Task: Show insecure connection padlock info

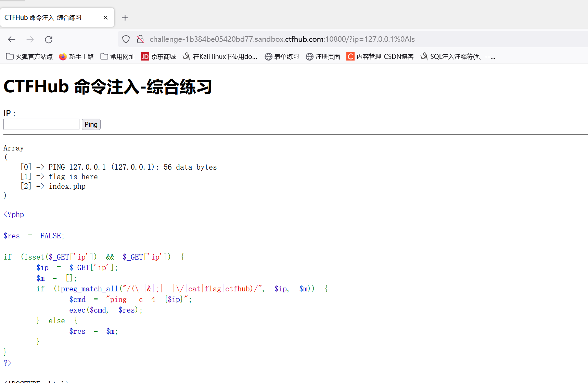Action: click(x=140, y=39)
